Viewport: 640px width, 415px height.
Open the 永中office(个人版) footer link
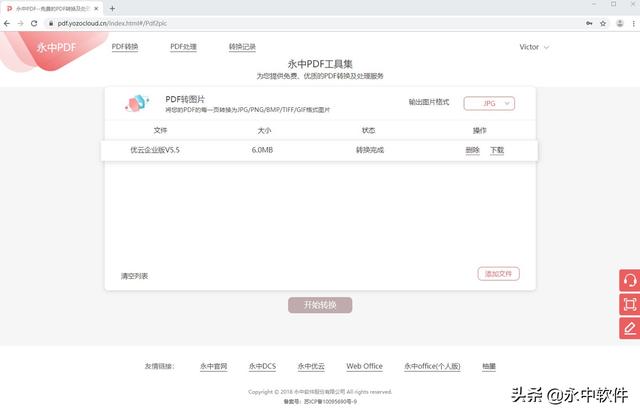432,366
